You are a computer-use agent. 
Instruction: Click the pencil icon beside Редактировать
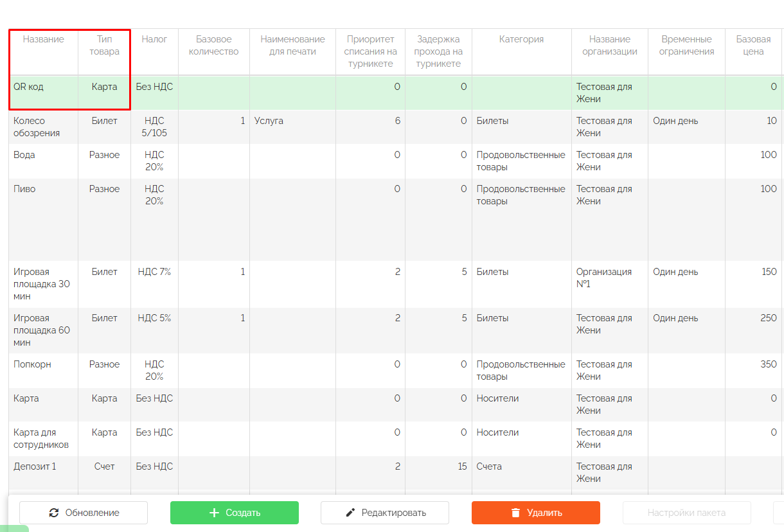(350, 513)
